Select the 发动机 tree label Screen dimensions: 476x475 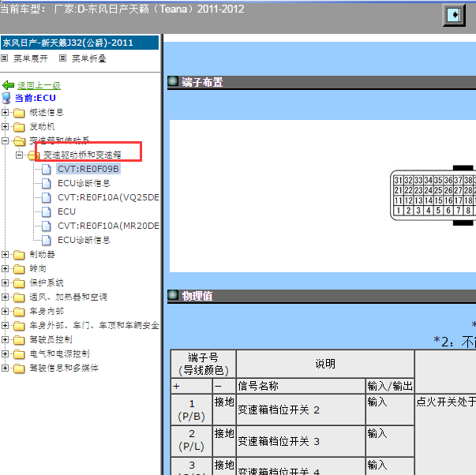coord(42,126)
